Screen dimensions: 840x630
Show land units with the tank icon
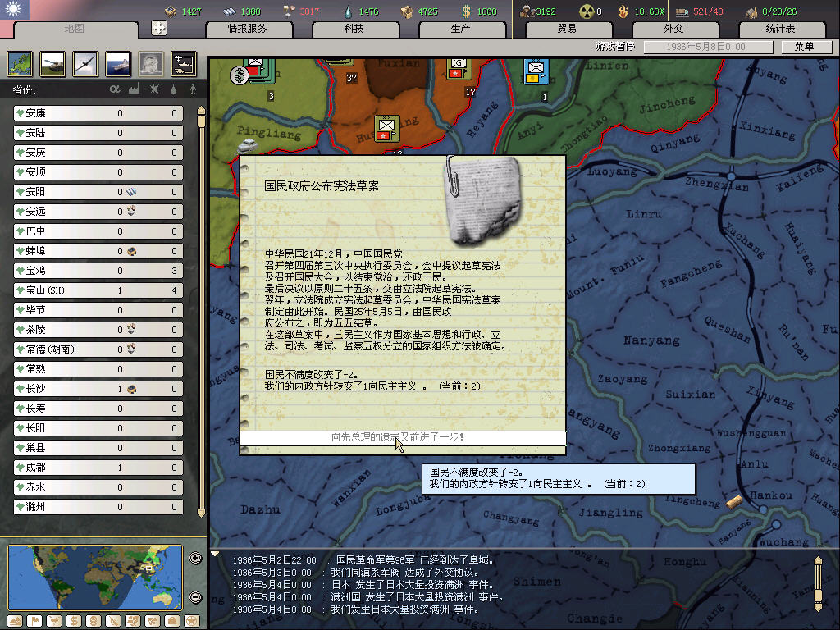click(x=52, y=64)
